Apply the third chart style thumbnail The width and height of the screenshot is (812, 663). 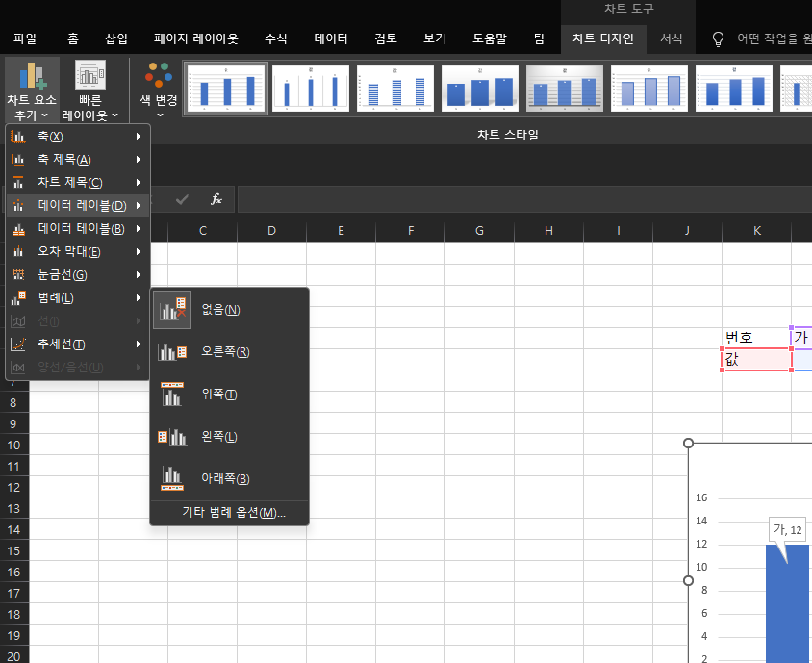coord(395,89)
